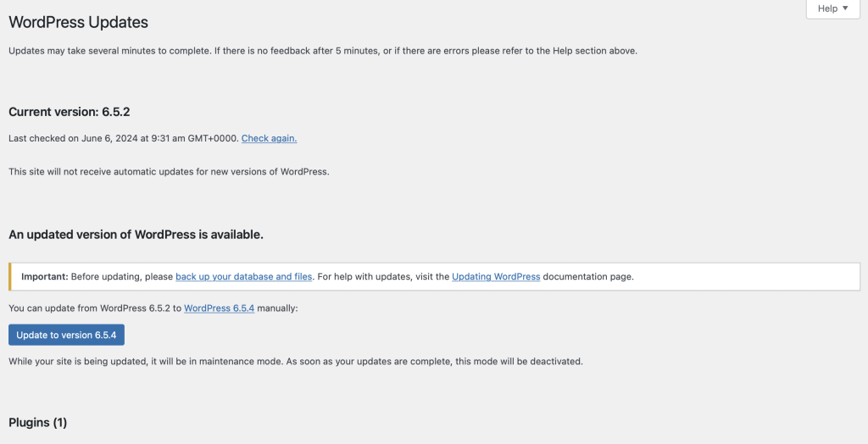868x444 pixels.
Task: Click the 'Last checked on June 6, 2024' text
Action: [x=123, y=138]
